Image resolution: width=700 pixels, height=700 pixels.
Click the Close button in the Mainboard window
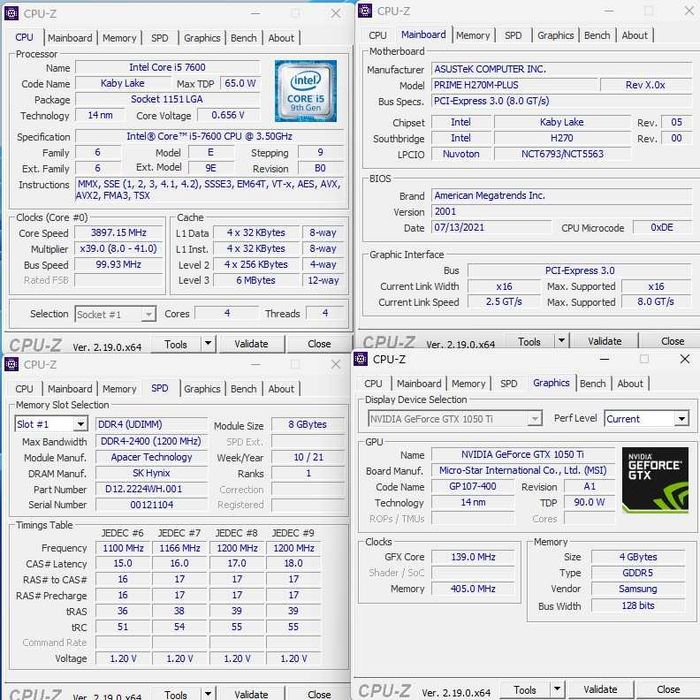[672, 341]
